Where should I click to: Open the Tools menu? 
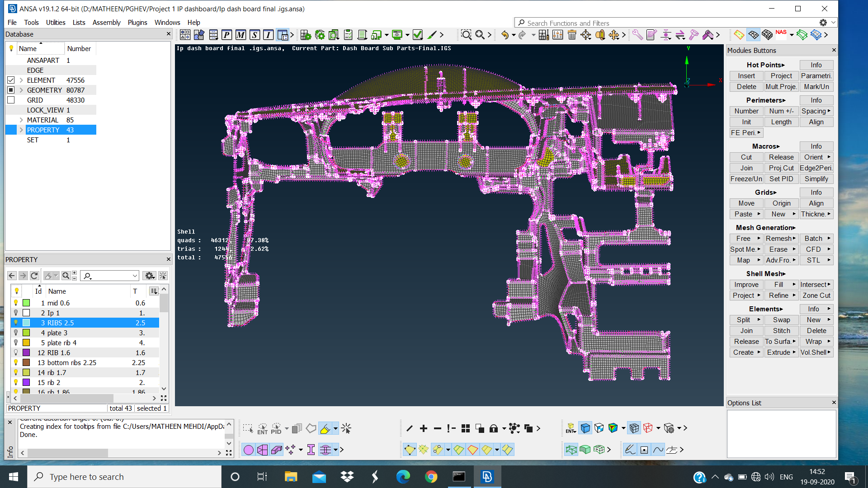(x=31, y=22)
